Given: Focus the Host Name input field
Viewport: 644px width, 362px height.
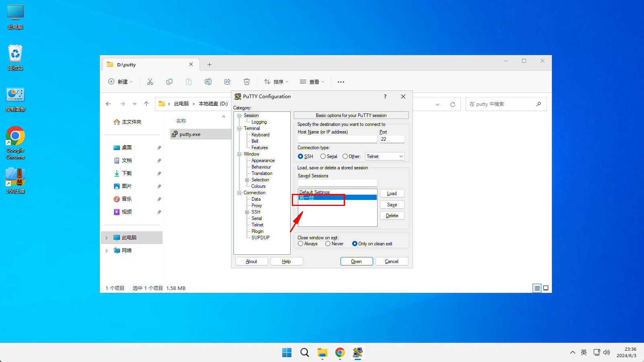Looking at the screenshot, I should 337,139.
